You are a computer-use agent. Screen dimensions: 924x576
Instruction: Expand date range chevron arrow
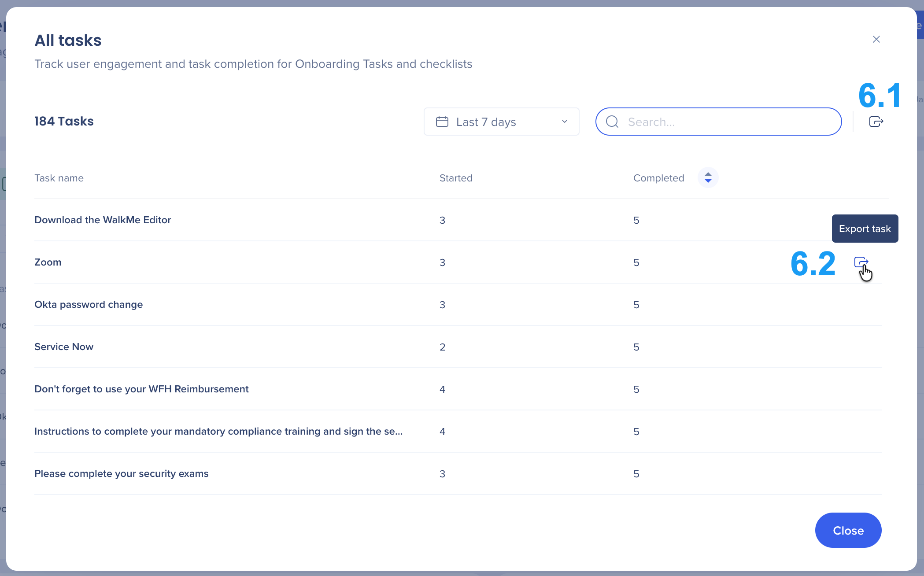click(x=565, y=122)
